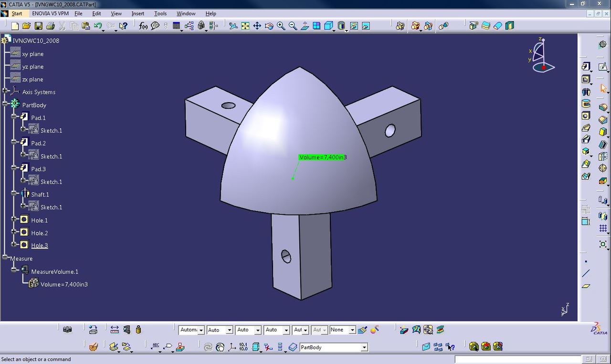Click the Capture camera icon
611x364 pixels.
click(67, 330)
